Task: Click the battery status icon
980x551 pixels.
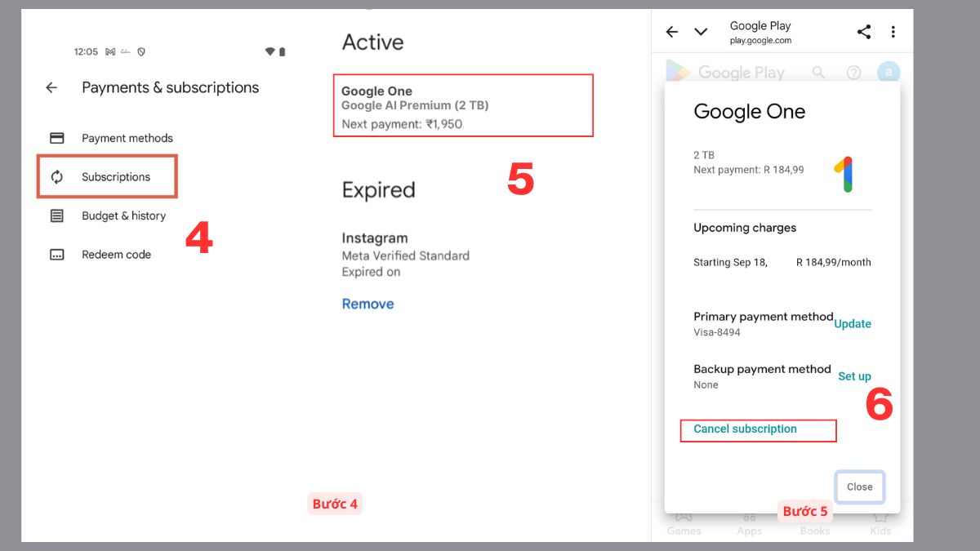Action: coord(283,51)
